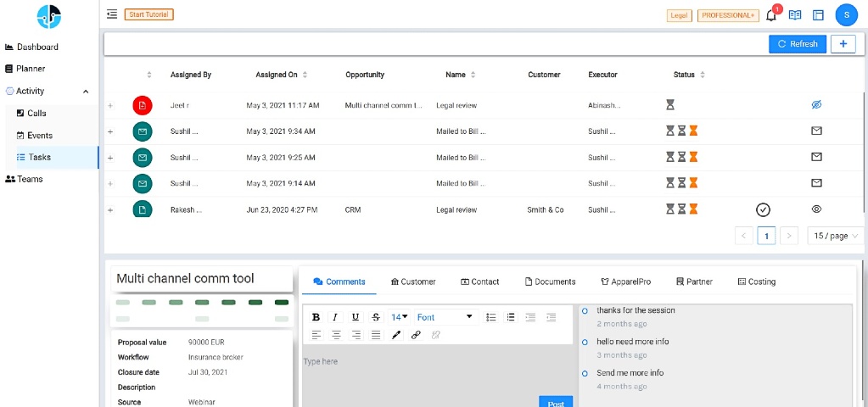Image resolution: width=868 pixels, height=407 pixels.
Task: Expand the Jeet r task row
Action: click(x=110, y=106)
